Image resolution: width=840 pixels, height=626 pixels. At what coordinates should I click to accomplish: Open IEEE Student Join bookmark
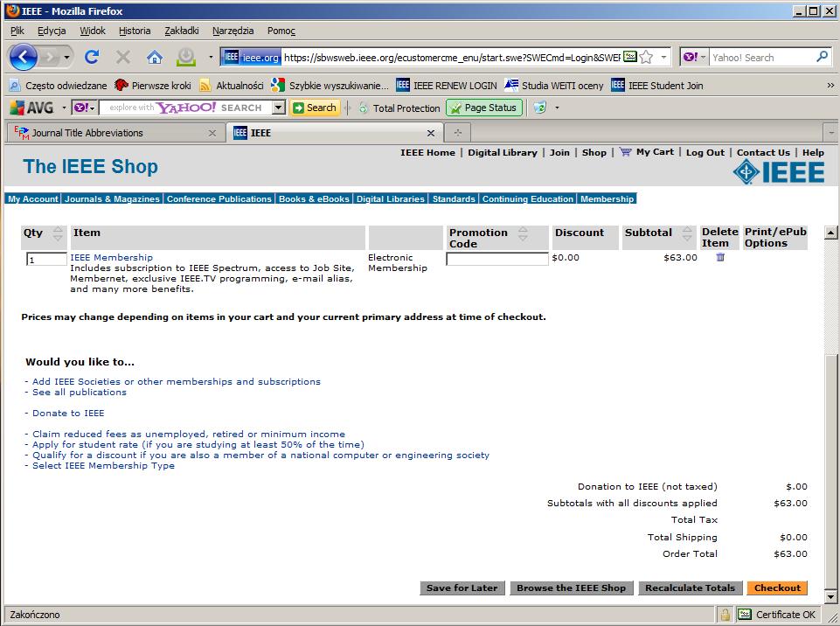tap(656, 86)
